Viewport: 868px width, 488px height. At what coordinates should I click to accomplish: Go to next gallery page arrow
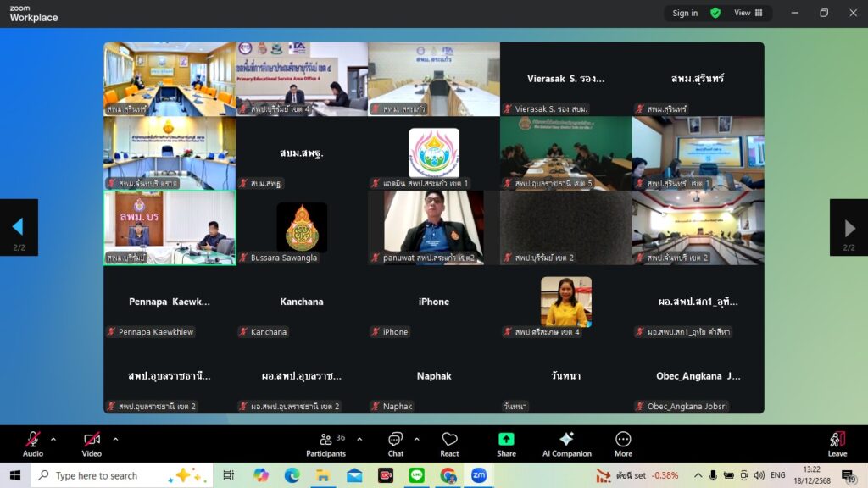click(849, 227)
